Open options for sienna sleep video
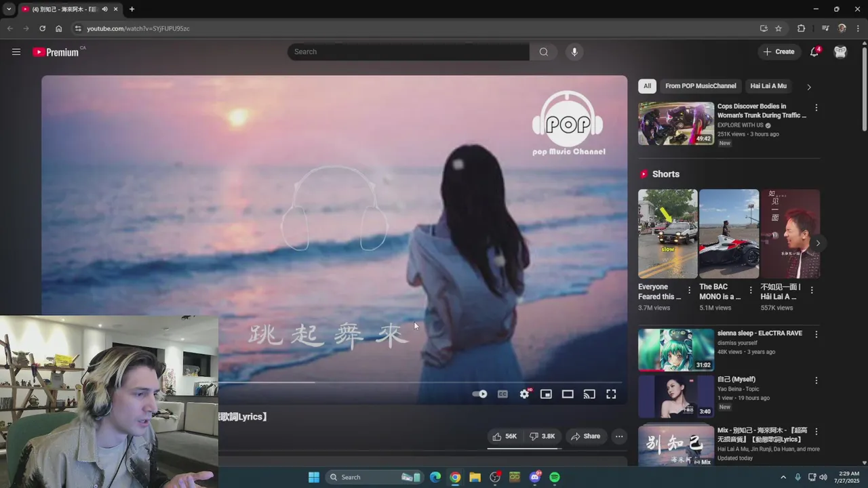This screenshot has height=488, width=868. click(816, 334)
